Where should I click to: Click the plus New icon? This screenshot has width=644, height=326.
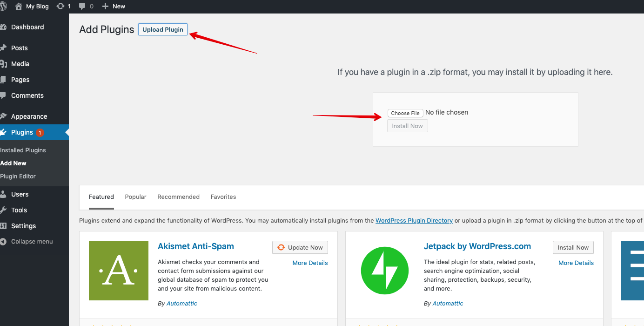[x=105, y=6]
